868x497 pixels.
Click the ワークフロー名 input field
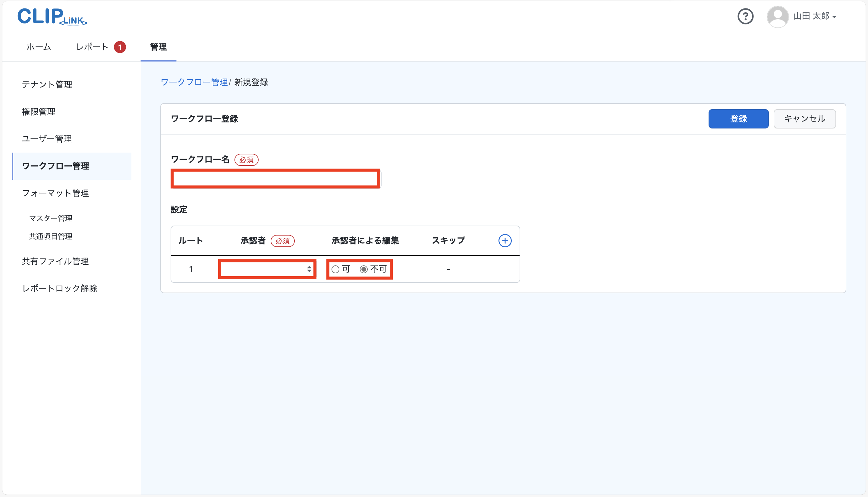coord(275,178)
